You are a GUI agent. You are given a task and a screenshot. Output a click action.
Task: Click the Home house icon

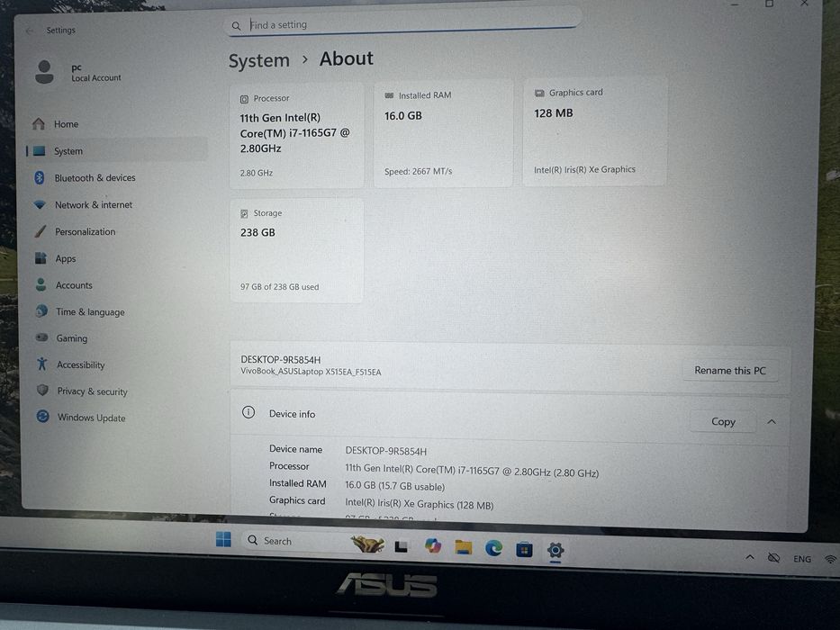click(x=39, y=124)
